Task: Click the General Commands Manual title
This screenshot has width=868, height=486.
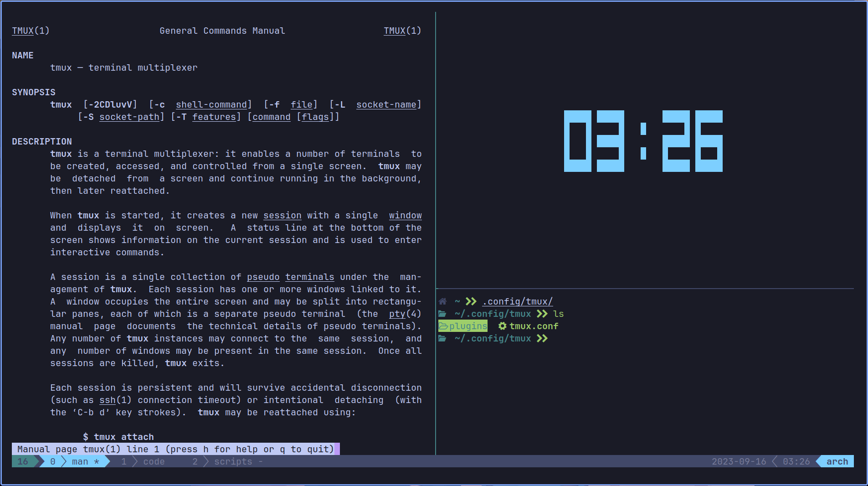Action: pyautogui.click(x=222, y=31)
